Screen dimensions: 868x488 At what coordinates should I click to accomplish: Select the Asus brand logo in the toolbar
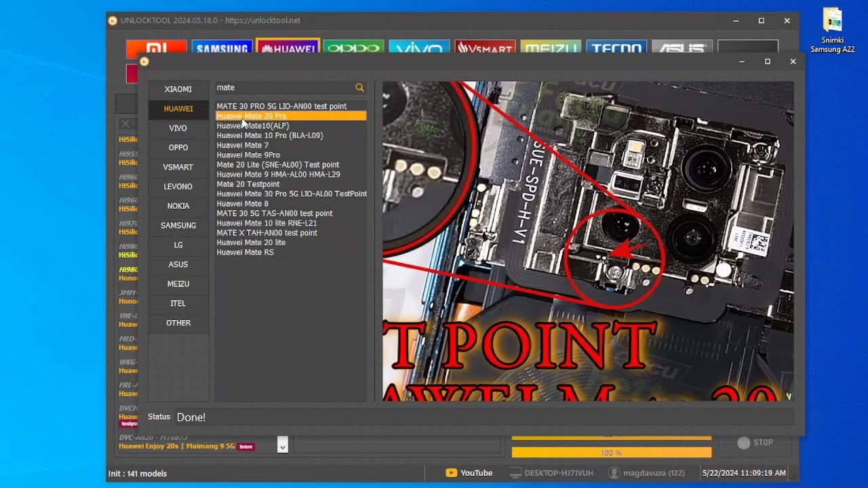682,48
